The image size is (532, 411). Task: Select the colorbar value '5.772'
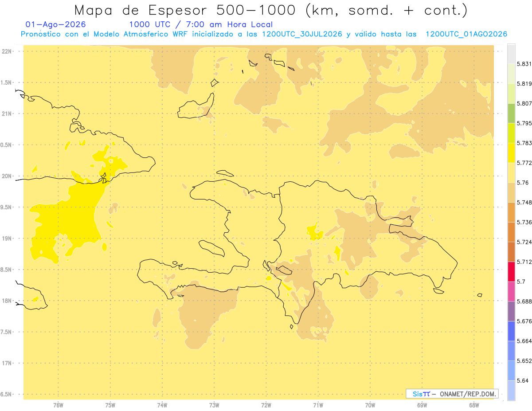(524, 163)
